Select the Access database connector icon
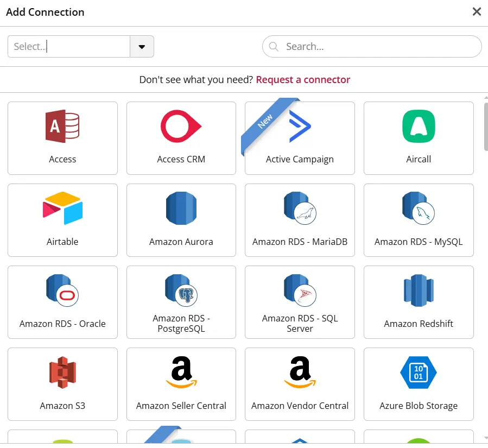 62,126
